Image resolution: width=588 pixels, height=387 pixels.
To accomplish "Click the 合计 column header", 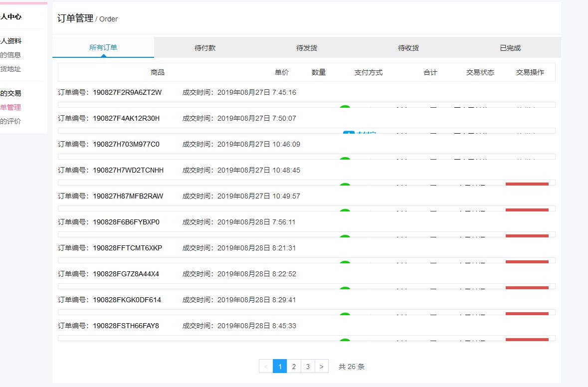I will tap(430, 72).
